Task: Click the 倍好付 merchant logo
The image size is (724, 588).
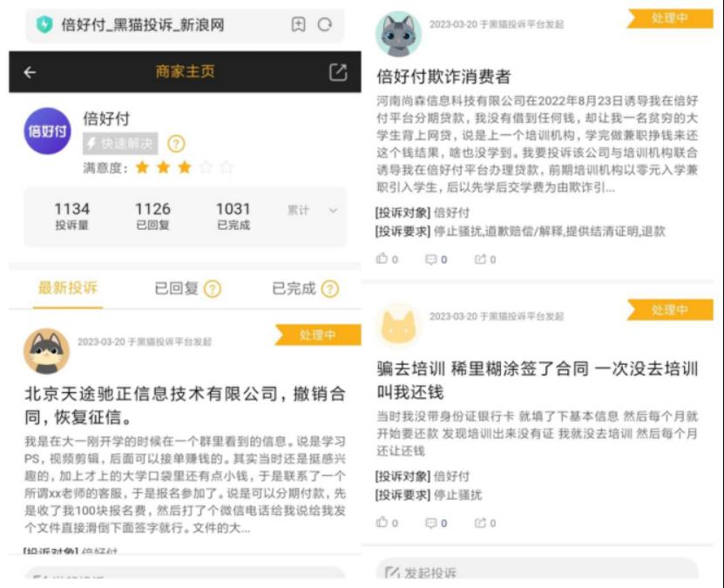Action: pos(47,131)
